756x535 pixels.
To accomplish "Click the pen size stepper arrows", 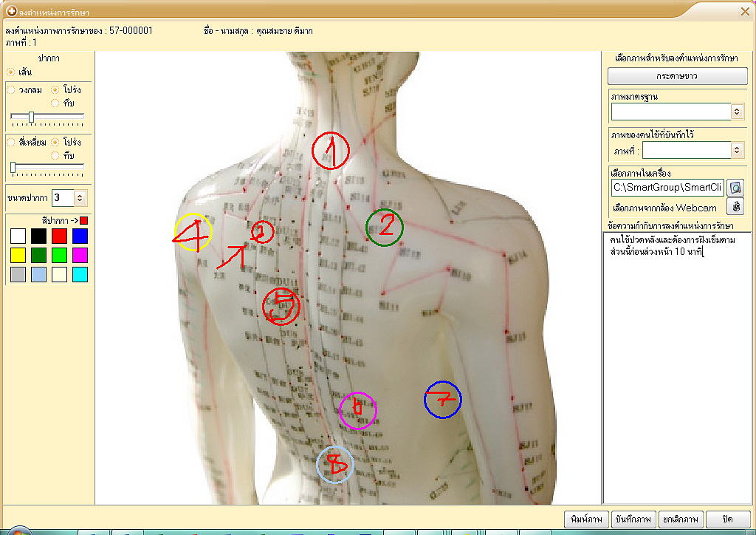I will (80, 198).
